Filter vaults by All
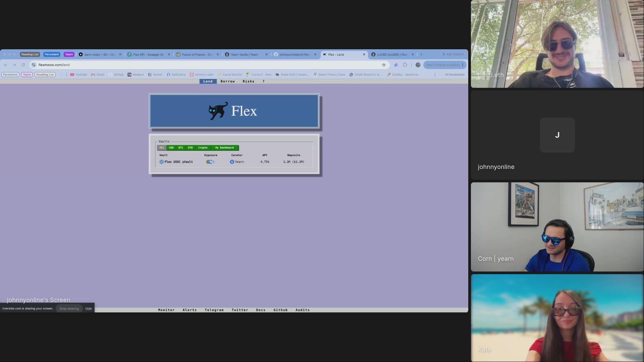Image resolution: width=644 pixels, height=362 pixels. pos(162,148)
